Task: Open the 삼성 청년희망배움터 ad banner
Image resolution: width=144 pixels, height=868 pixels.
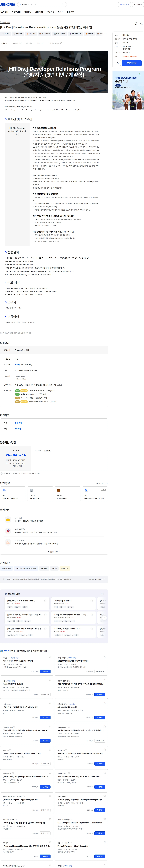Action: coord(128,90)
